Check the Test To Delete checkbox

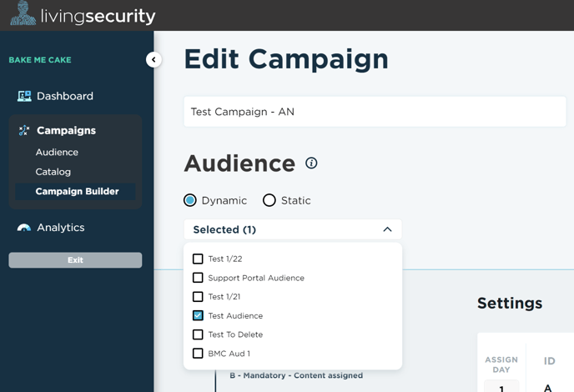[198, 334]
